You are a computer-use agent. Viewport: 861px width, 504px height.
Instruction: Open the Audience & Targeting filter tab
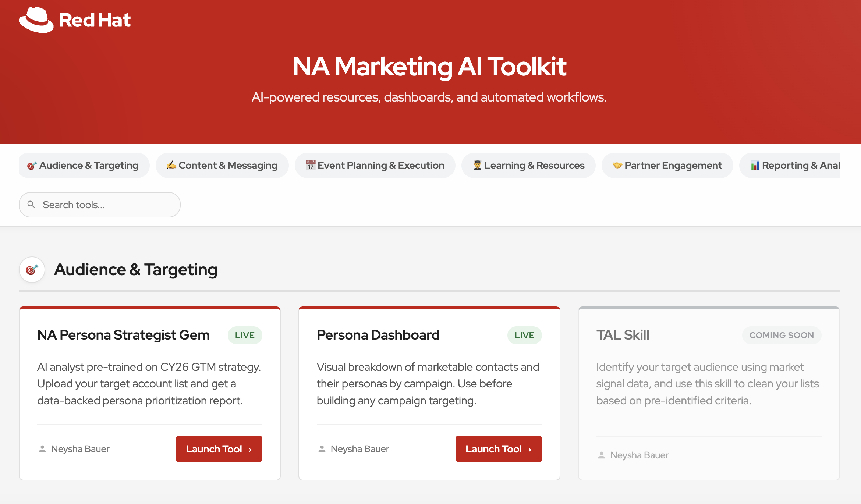point(84,166)
